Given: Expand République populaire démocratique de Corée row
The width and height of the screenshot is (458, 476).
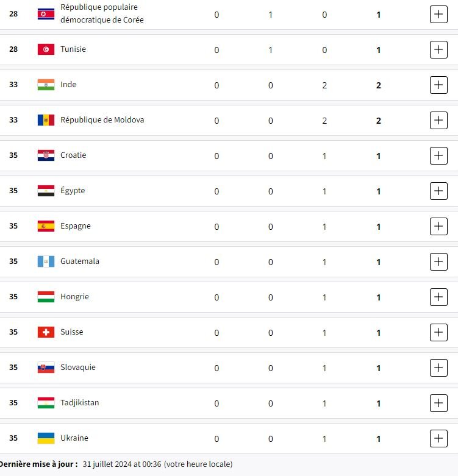Looking at the screenshot, I should coord(438,14).
